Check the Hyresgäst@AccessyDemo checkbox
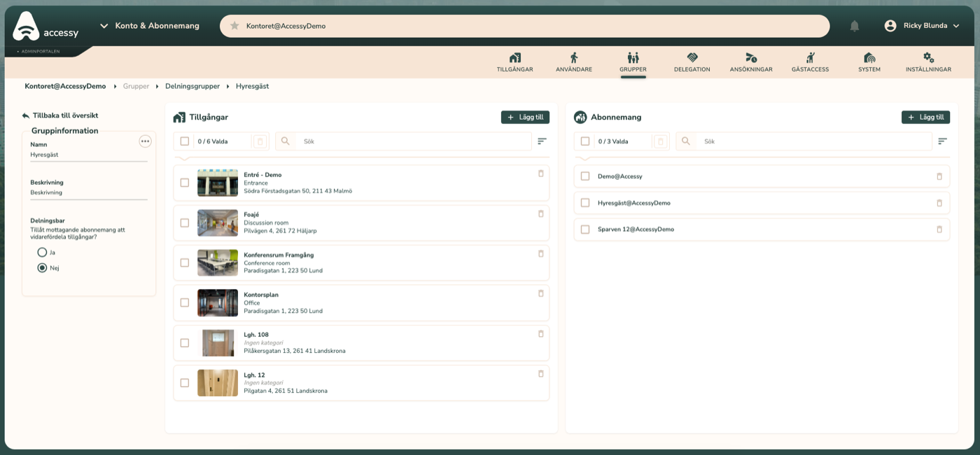 585,203
